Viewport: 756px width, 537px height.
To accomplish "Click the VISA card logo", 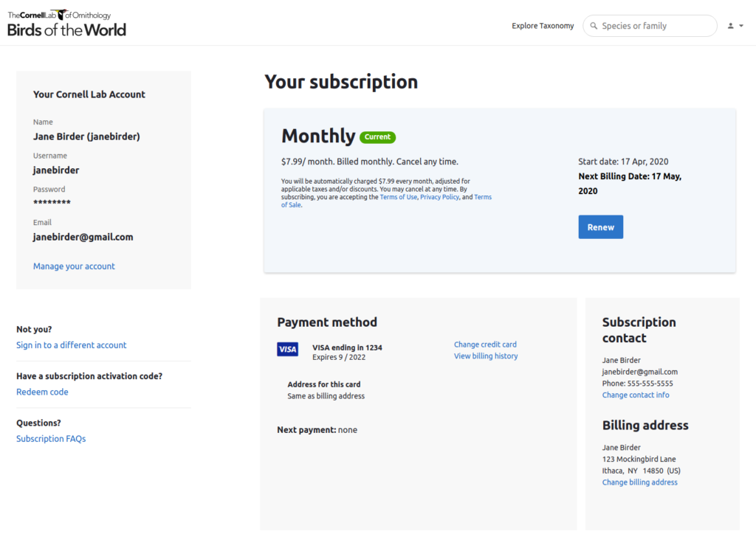I will click(287, 349).
